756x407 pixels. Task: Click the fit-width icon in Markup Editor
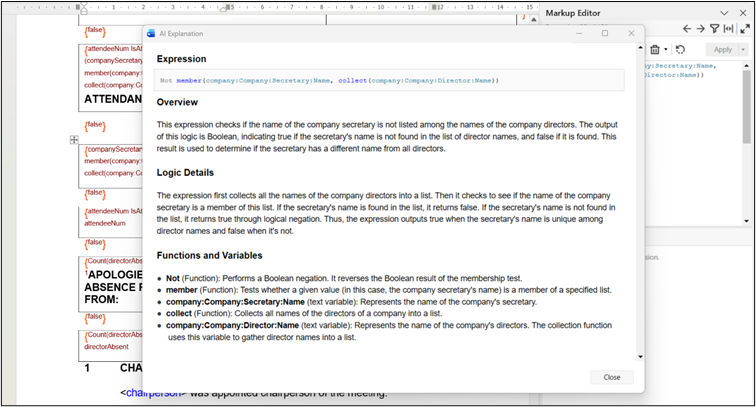tap(729, 29)
